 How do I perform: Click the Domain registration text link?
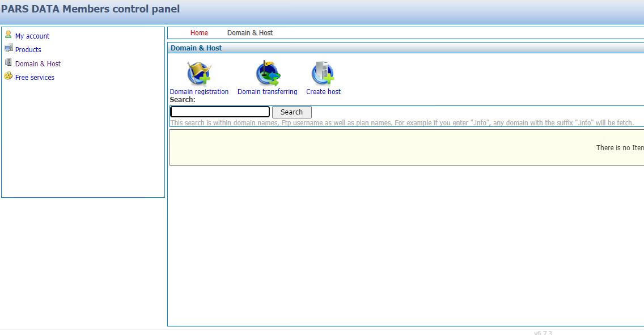click(x=199, y=92)
